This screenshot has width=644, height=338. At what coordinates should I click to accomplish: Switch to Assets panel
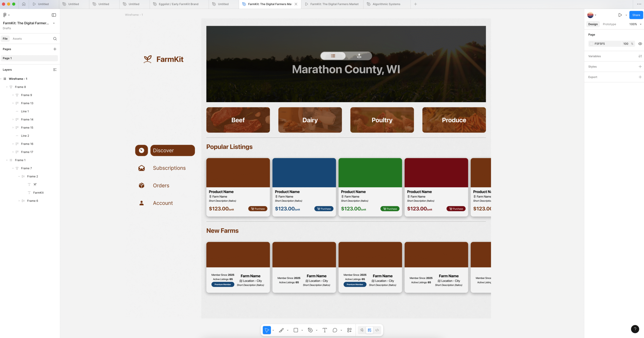pos(17,39)
